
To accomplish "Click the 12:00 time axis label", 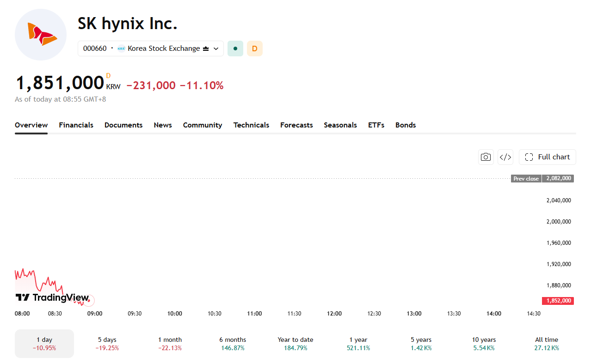I will tap(334, 314).
